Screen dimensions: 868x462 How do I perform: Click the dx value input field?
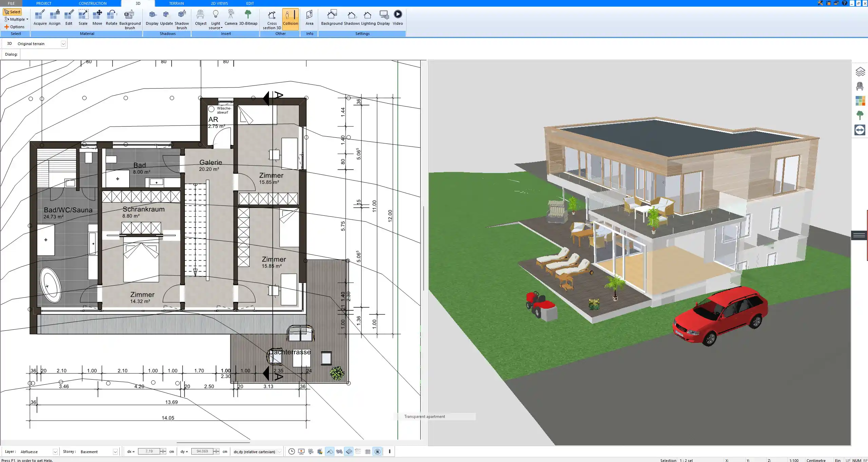[149, 451]
